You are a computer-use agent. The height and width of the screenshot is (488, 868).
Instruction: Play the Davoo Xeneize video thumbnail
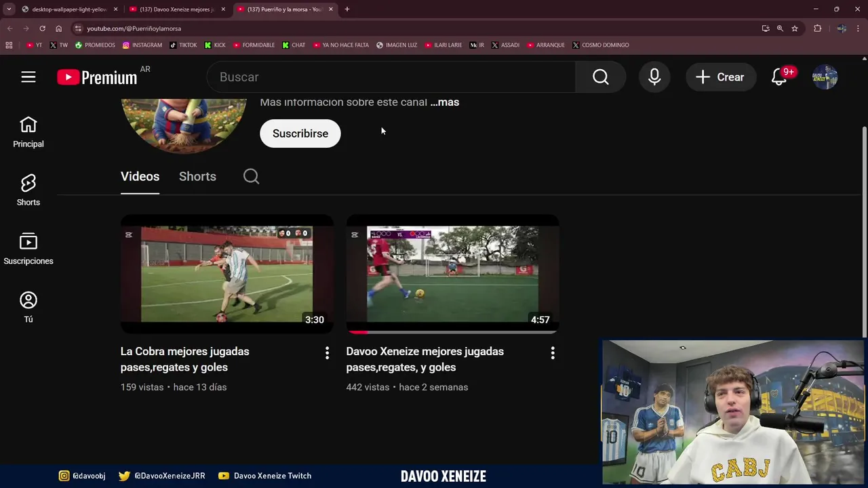(x=452, y=274)
